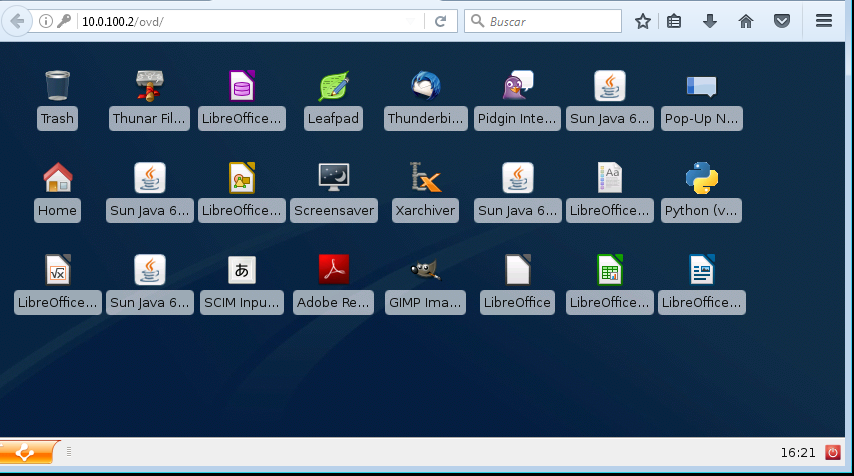The image size is (854, 476).
Task: Open Firefox hamburger menu
Action: pos(824,21)
